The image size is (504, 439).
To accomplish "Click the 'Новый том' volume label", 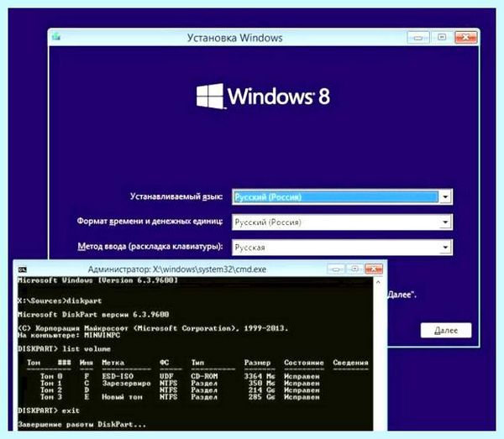I will (x=122, y=397).
